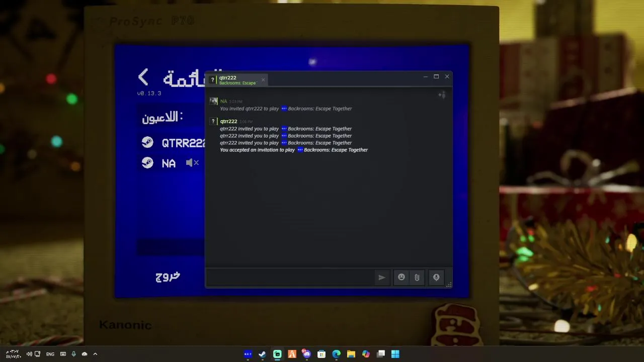644x362 pixels.
Task: Open Copilot from the taskbar
Action: (366, 354)
